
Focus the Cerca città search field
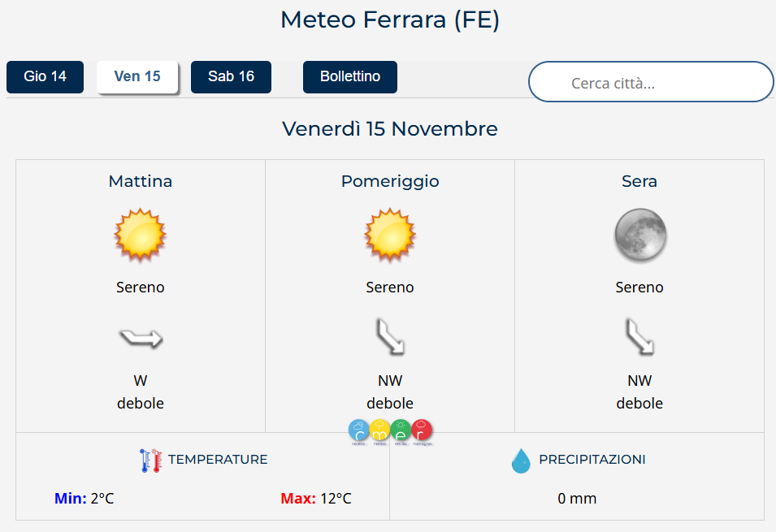[650, 82]
